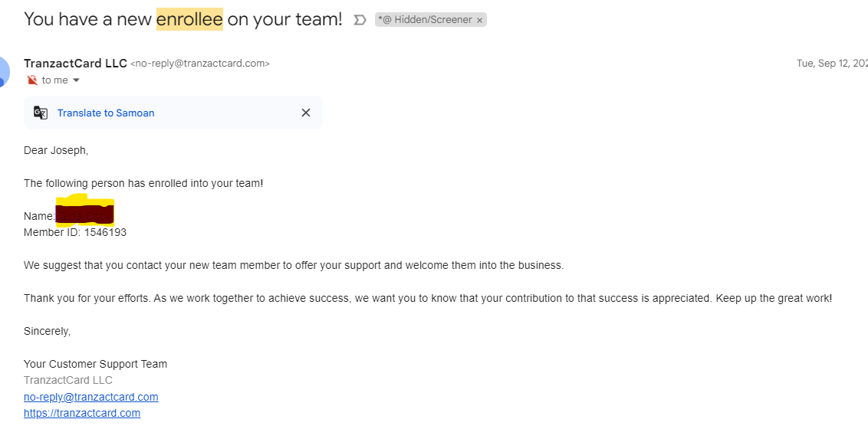
Task: Click the 'to me' recipient text
Action: tap(54, 80)
